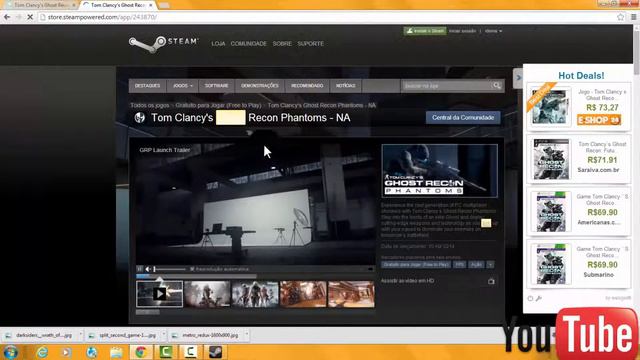
Task: Seek within the trailer progress bar
Action: pyautogui.click(x=196, y=276)
